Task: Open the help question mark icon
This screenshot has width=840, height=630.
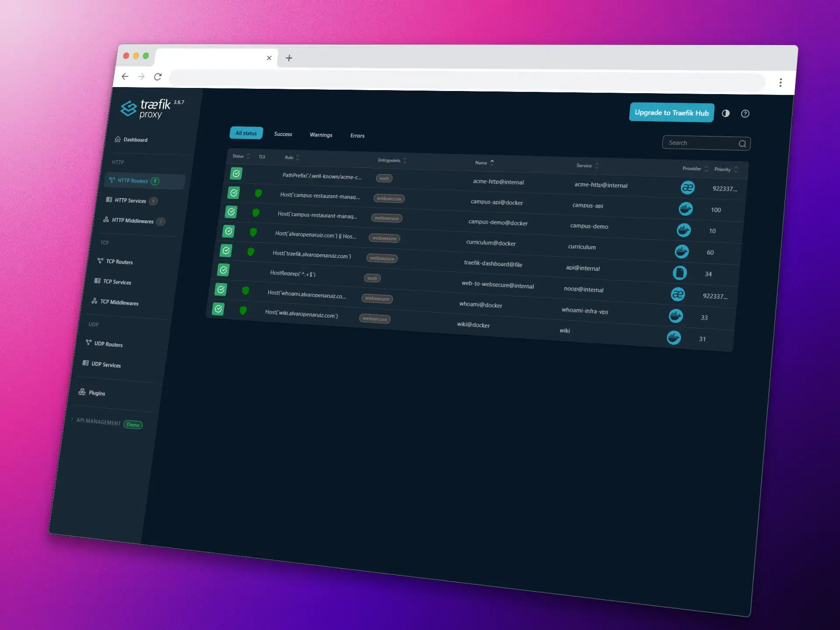Action: [x=745, y=114]
